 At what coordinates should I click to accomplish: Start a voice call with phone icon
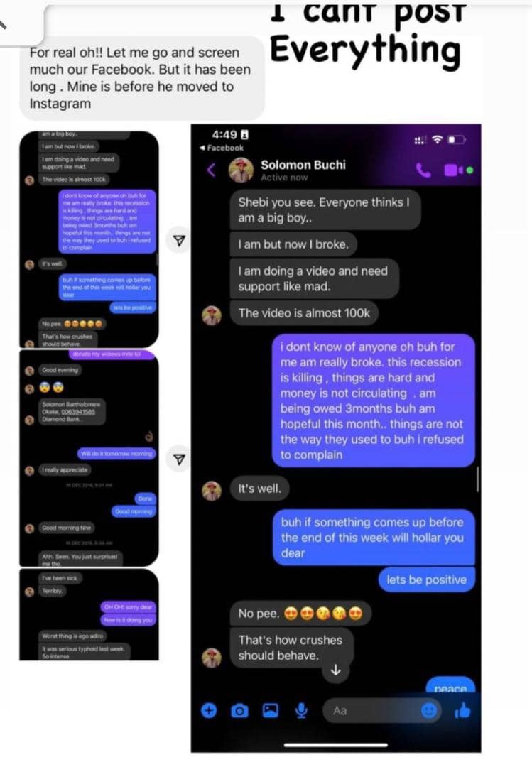point(423,170)
